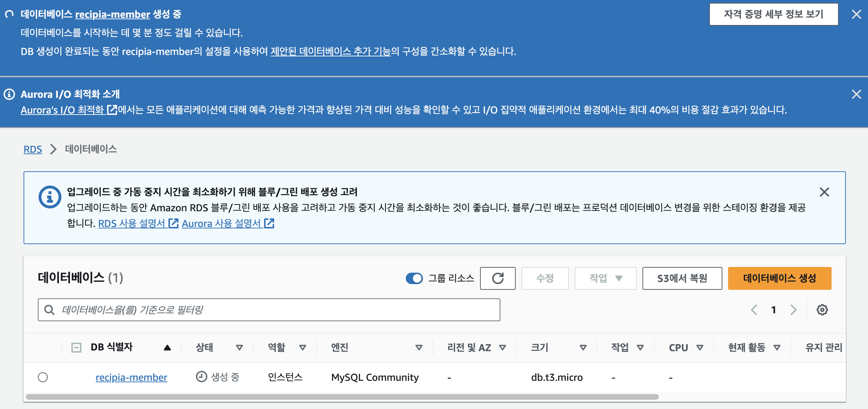Refresh the database list
Image resolution: width=868 pixels, height=409 pixels.
click(498, 278)
